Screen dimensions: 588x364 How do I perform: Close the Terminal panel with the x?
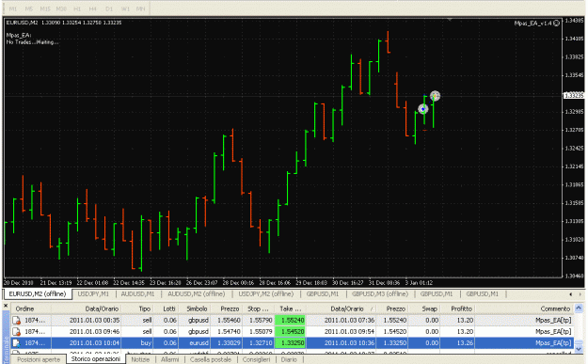6,306
